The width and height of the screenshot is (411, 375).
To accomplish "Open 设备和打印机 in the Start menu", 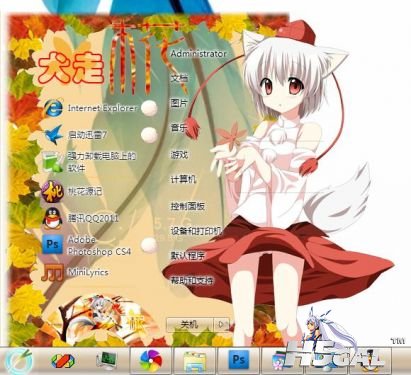I will click(196, 231).
